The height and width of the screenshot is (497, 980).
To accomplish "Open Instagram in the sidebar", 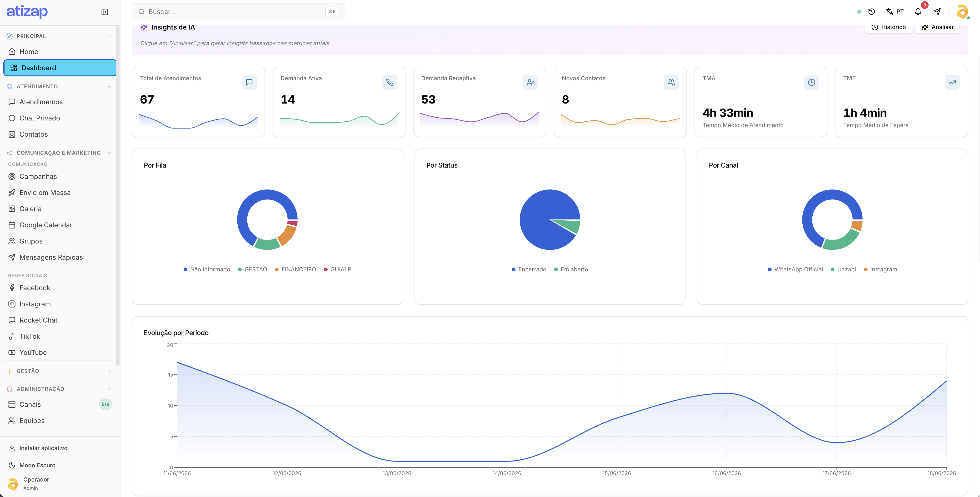I will point(59,304).
